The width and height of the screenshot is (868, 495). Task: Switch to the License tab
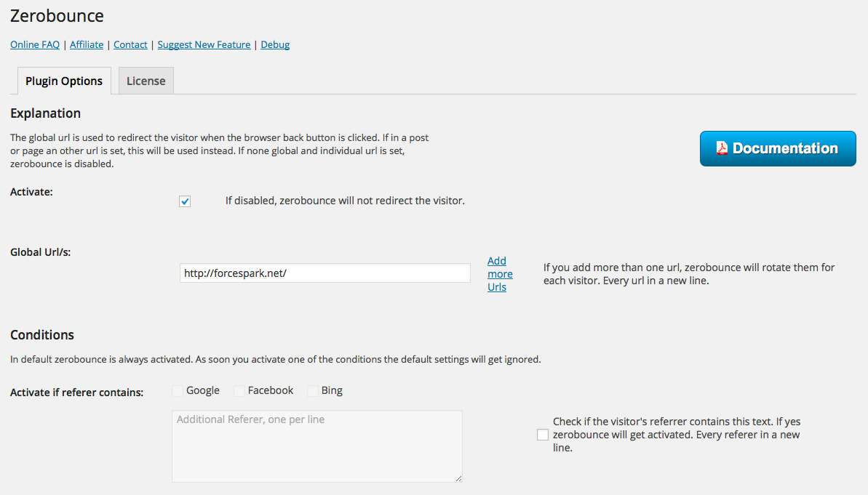(146, 81)
